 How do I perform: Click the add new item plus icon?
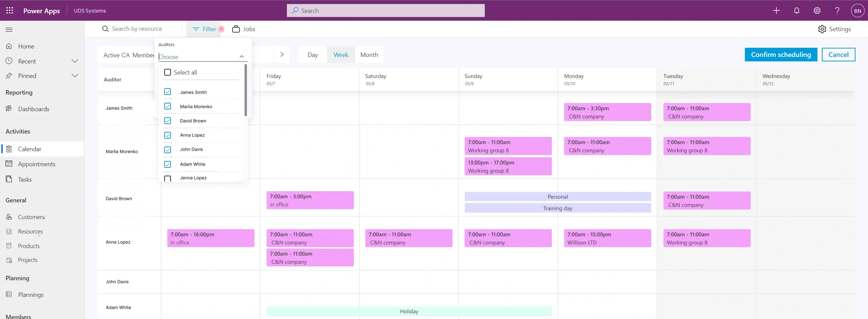coord(776,11)
